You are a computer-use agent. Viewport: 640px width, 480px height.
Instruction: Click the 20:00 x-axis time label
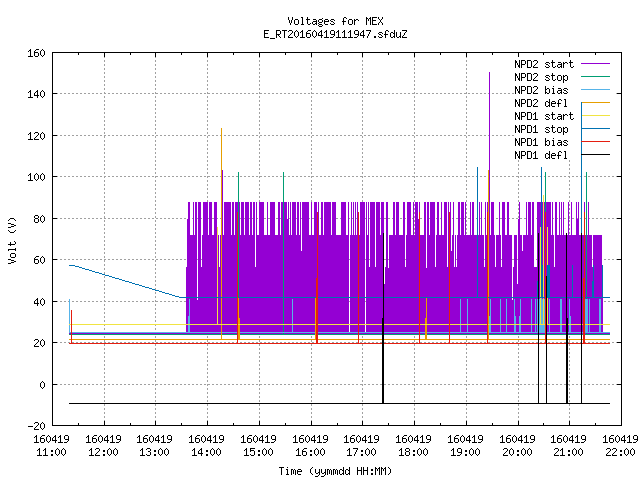518,452
